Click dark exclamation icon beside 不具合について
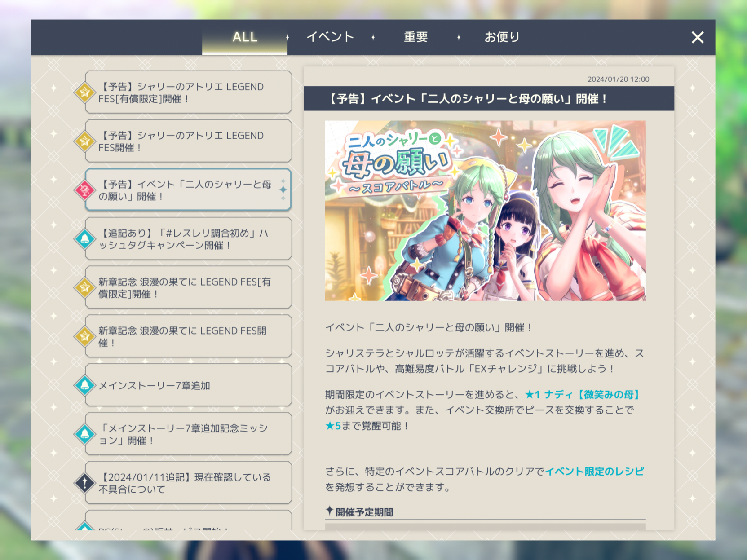Image resolution: width=747 pixels, height=560 pixels. click(84, 483)
